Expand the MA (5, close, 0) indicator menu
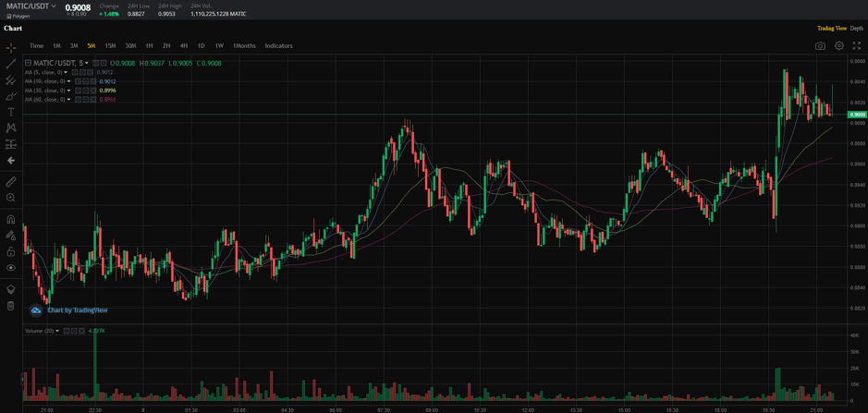The height and width of the screenshot is (413, 868). tap(69, 72)
